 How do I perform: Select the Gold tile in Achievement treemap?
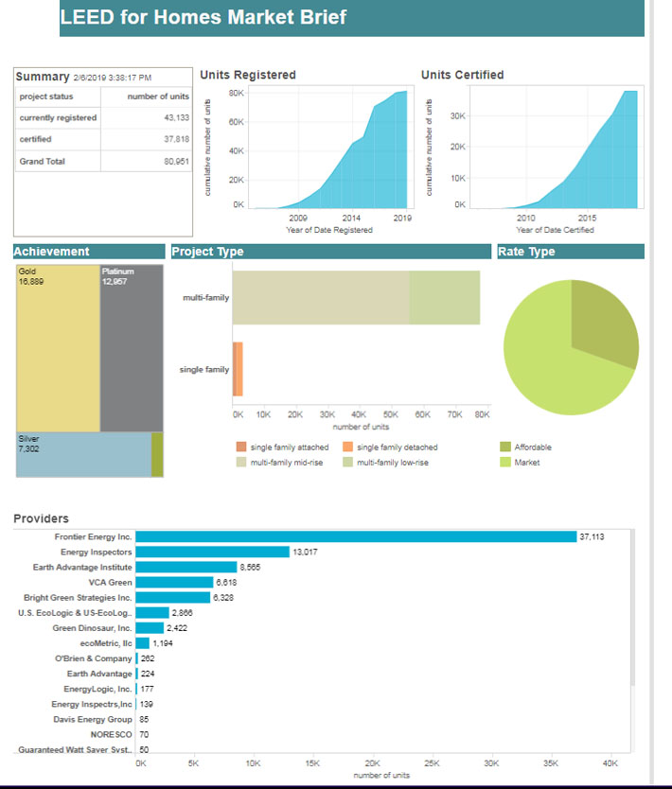click(x=58, y=348)
